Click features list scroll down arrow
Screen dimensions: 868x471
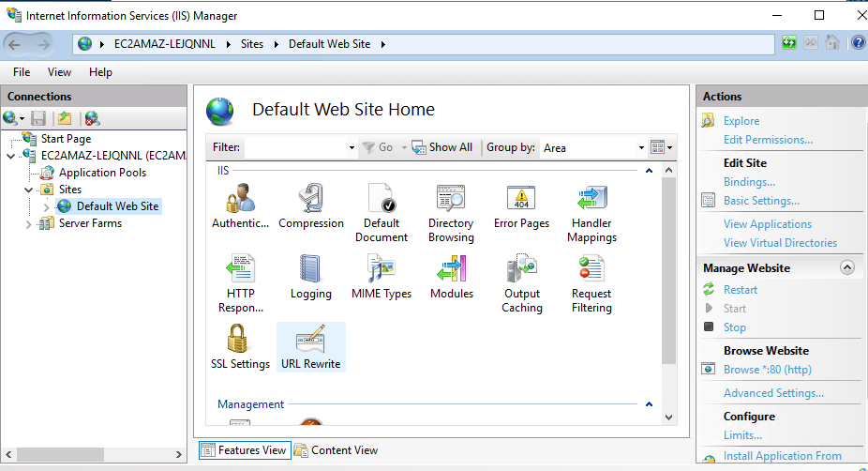point(668,418)
